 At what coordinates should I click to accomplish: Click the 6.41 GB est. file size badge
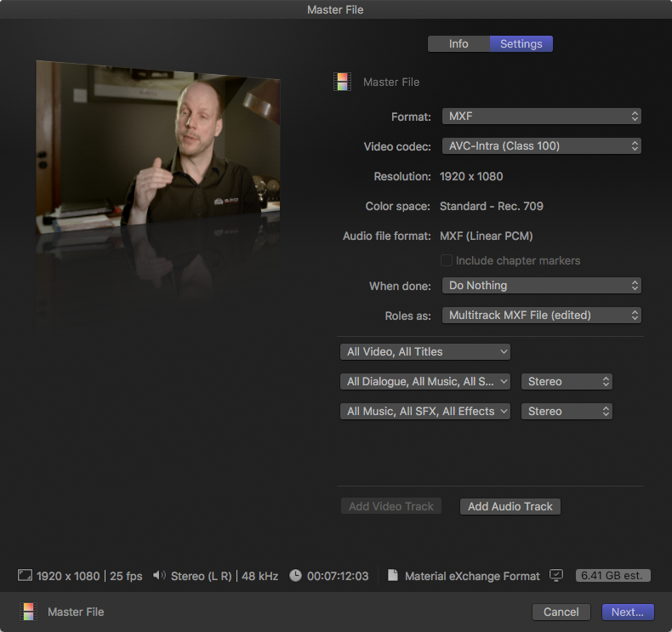pyautogui.click(x=612, y=576)
